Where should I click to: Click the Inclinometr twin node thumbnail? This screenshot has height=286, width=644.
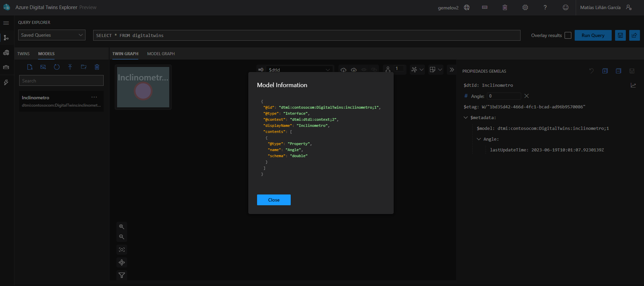[x=143, y=87]
